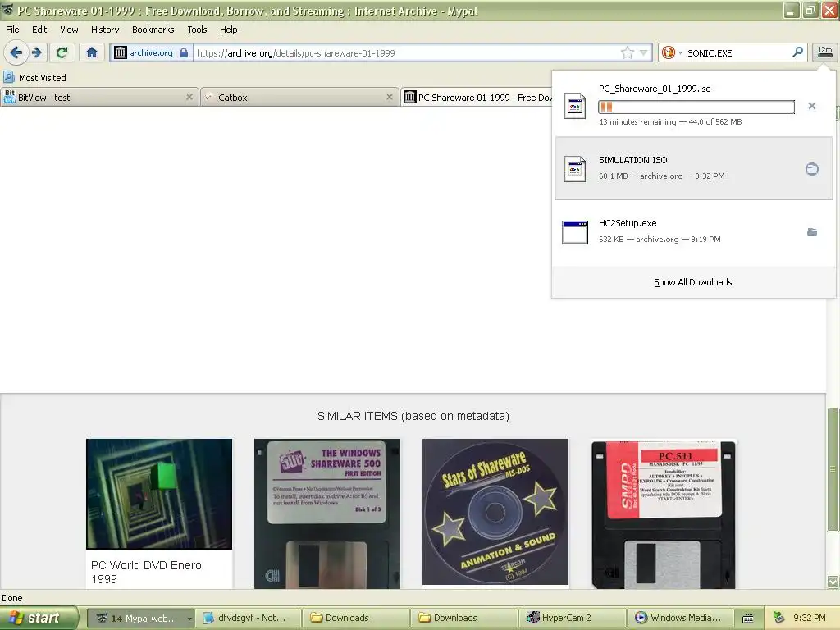The image size is (840, 630).
Task: Cancel the PC_Shareware_01_1999.iso download
Action: (x=811, y=106)
